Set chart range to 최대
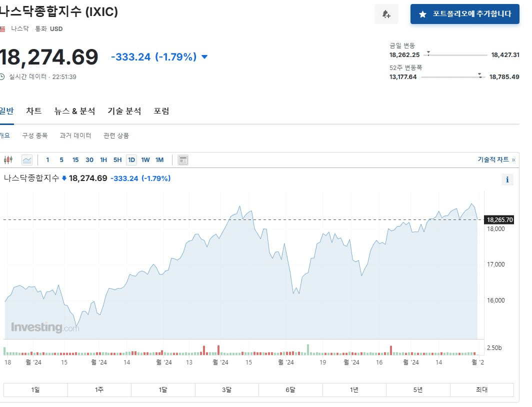Viewport: 532px width, 407px height. tap(482, 389)
